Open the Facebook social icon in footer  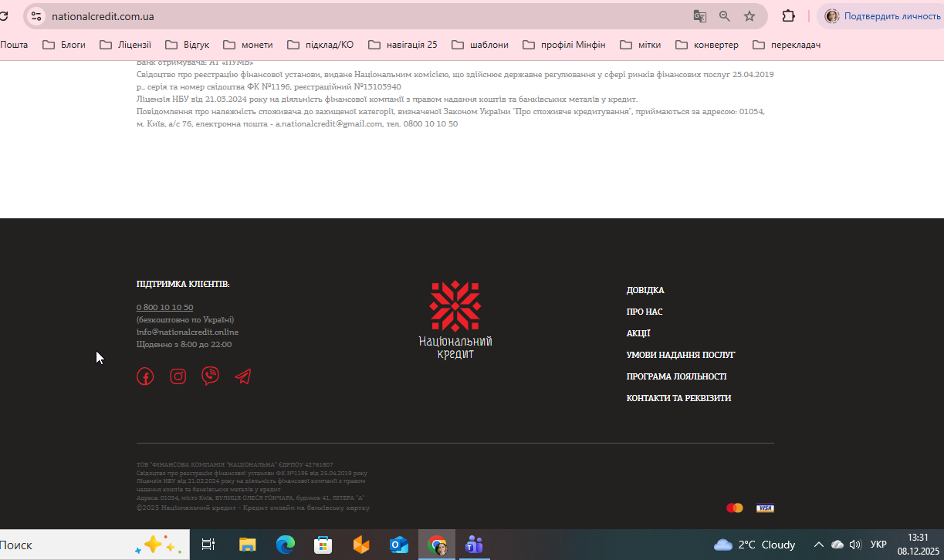[x=145, y=376]
